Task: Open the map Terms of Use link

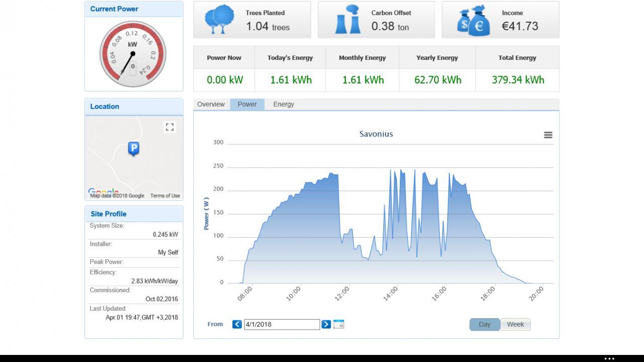Action: (165, 196)
